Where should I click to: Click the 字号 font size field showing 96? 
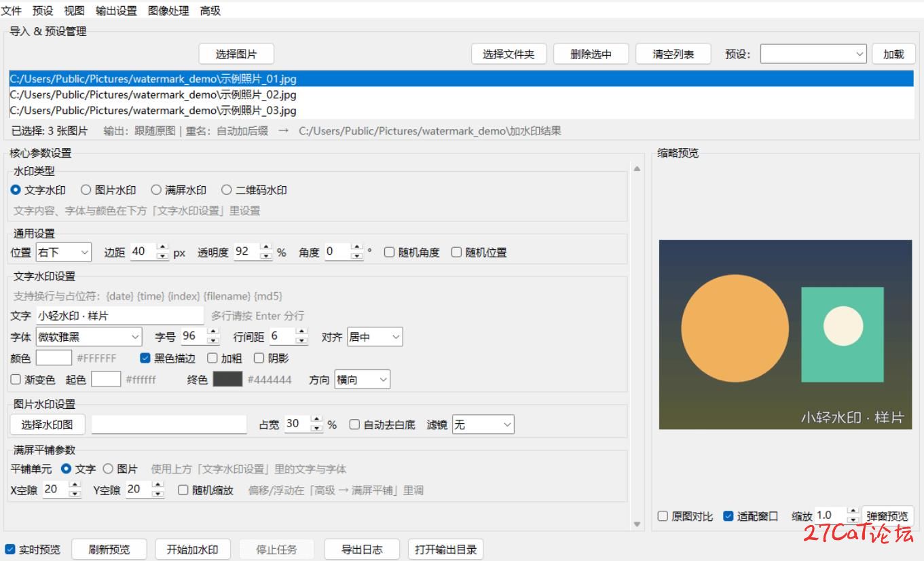tap(195, 336)
